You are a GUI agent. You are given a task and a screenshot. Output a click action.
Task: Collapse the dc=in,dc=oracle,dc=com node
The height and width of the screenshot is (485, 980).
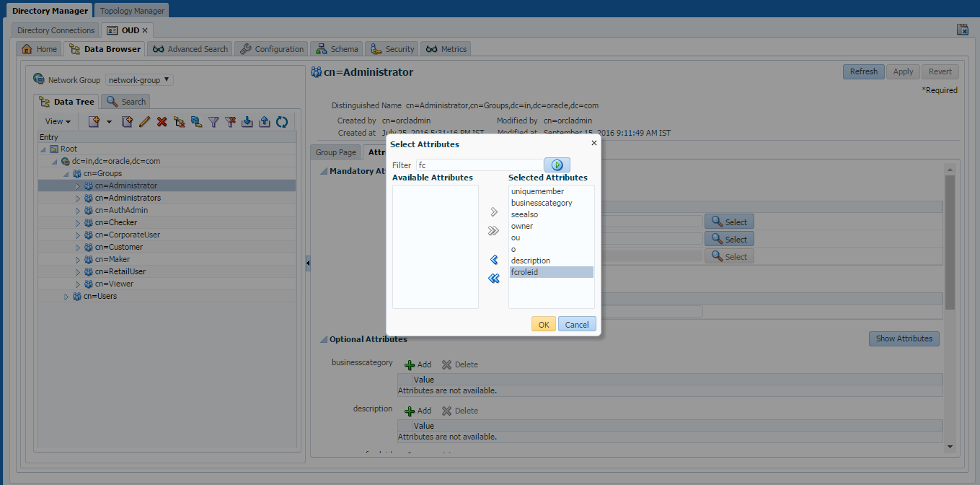(54, 162)
